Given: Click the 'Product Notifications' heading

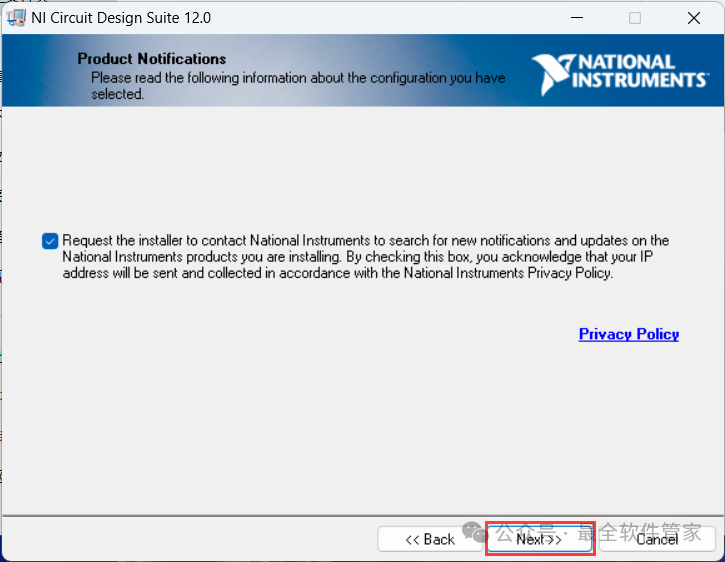Looking at the screenshot, I should click(x=152, y=59).
